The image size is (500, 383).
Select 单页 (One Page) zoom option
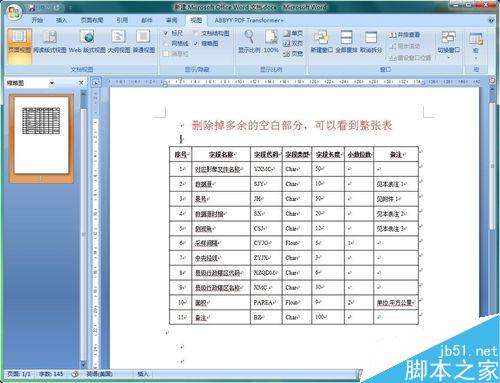pyautogui.click(x=293, y=33)
